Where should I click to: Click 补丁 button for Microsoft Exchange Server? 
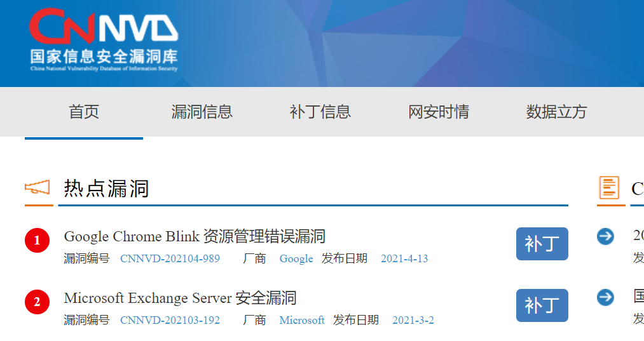[542, 305]
